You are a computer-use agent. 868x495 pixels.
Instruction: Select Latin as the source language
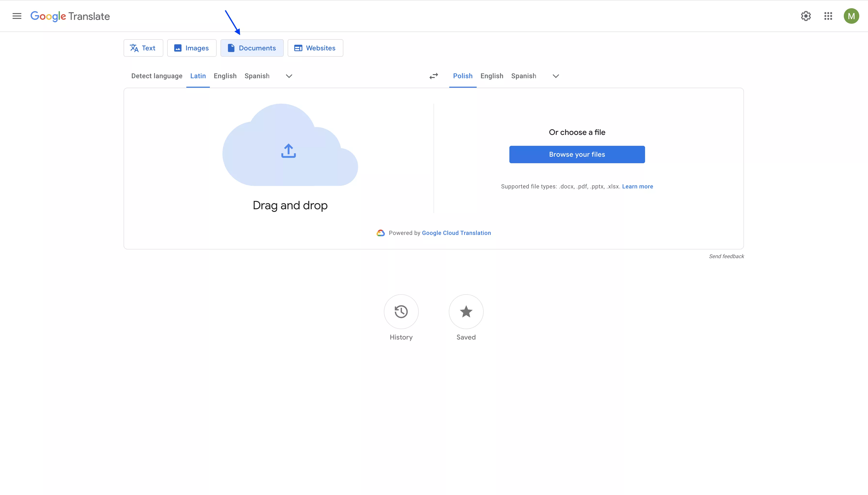tap(197, 76)
